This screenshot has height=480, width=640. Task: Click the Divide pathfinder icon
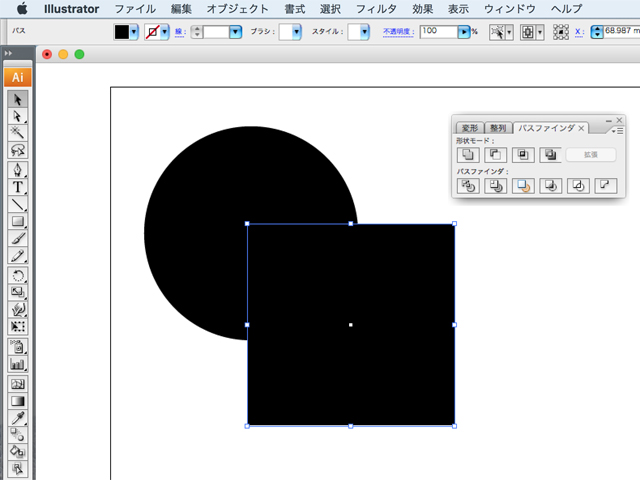(x=466, y=186)
